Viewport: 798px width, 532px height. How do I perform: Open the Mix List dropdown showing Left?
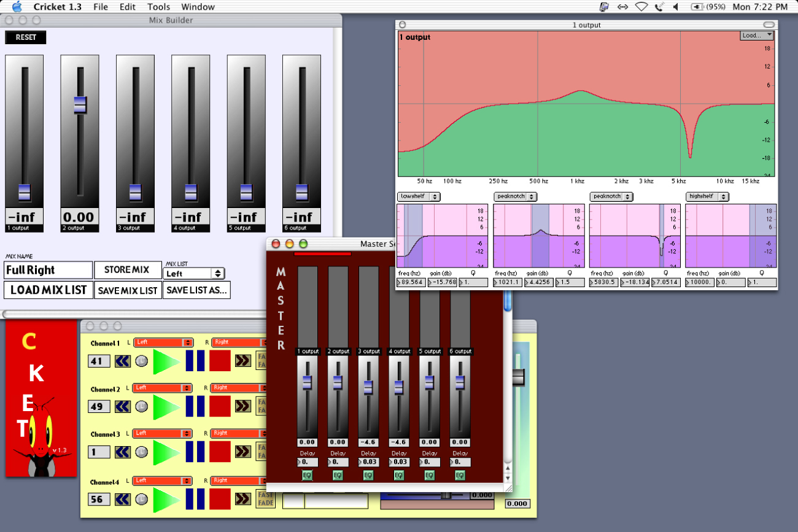coord(193,274)
